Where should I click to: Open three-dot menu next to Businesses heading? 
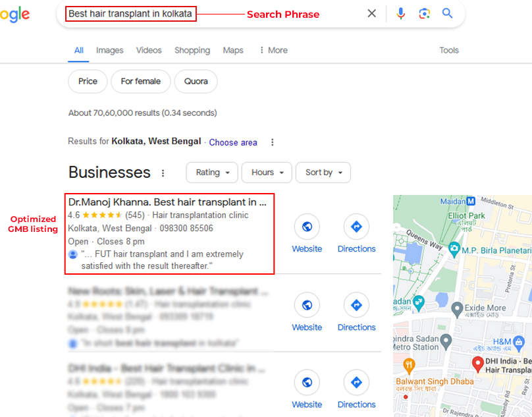click(x=163, y=173)
